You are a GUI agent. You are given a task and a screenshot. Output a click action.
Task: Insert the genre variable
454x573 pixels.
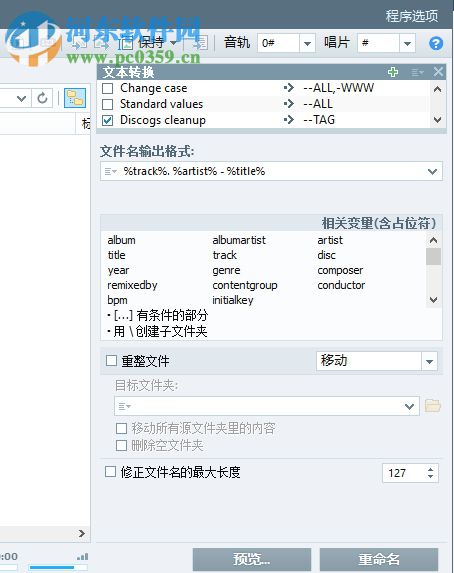[x=226, y=270]
